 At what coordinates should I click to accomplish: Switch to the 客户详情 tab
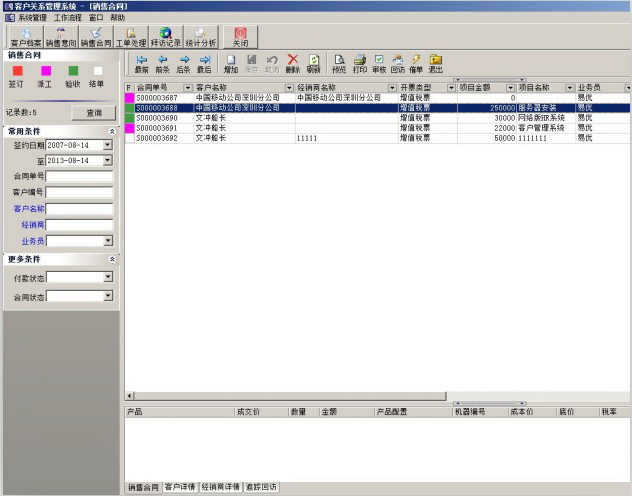coord(180,487)
